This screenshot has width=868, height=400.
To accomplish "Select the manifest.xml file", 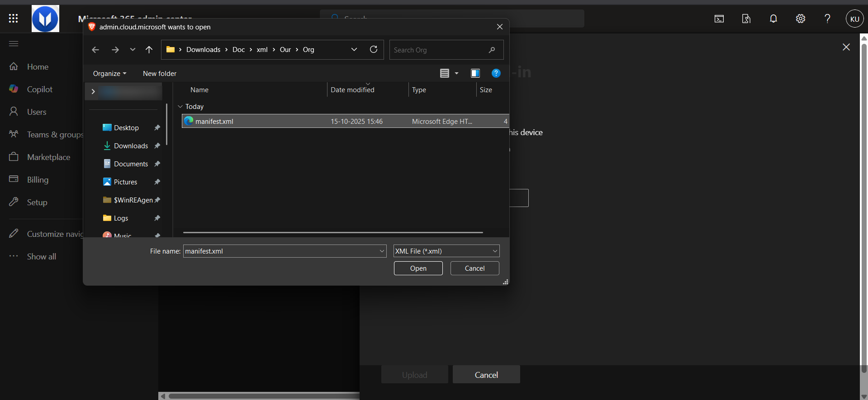I will coord(345,121).
